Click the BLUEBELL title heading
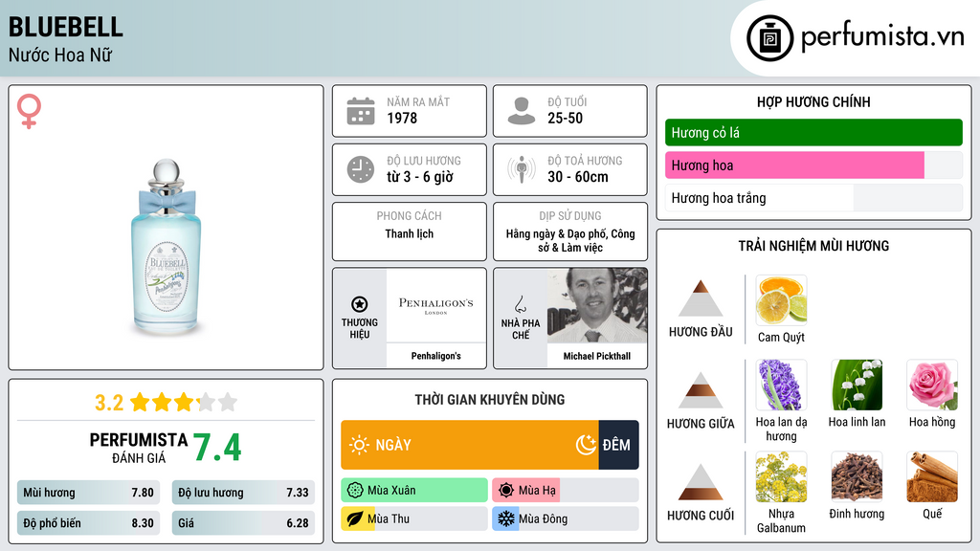The width and height of the screenshot is (980, 551). [66, 27]
